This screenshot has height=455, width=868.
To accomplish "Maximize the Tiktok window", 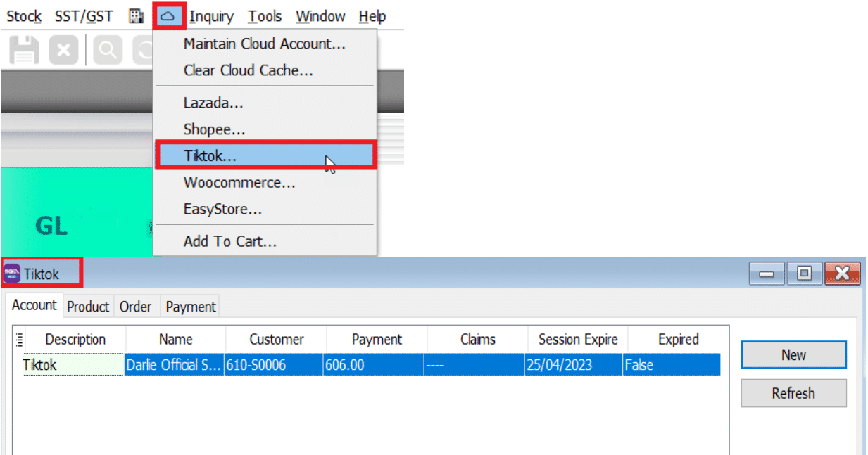I will (804, 274).
